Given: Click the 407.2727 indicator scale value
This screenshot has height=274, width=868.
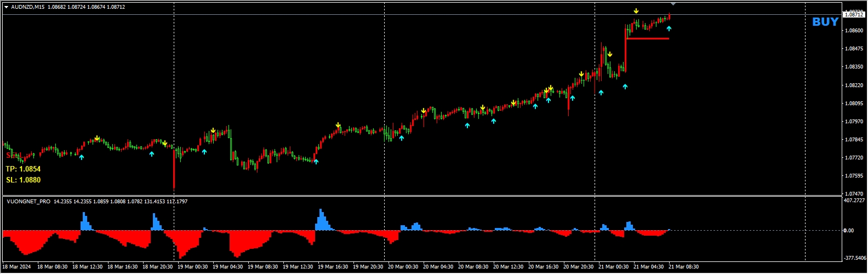Looking at the screenshot, I should tap(855, 201).
